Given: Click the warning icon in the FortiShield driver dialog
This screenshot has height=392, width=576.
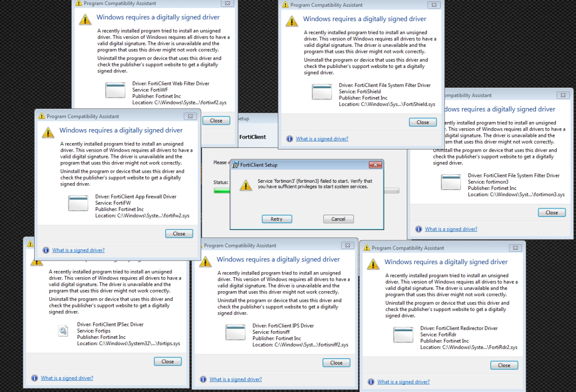Looking at the screenshot, I should click(x=292, y=21).
